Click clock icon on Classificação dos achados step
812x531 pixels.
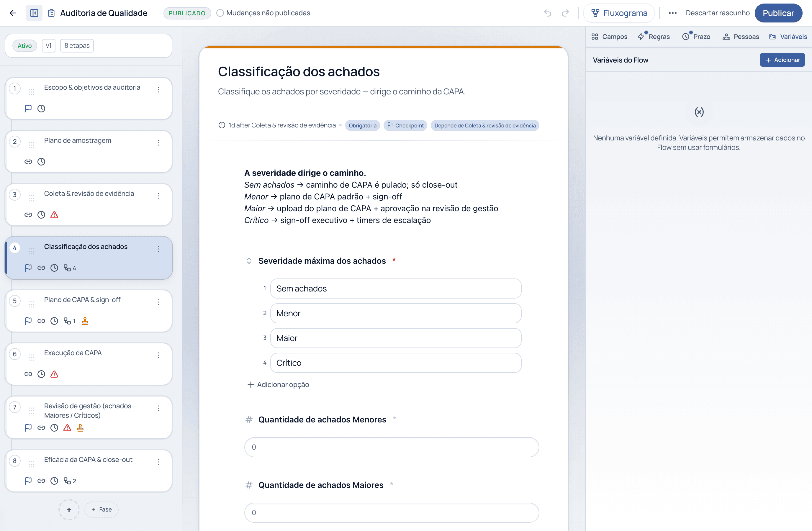(54, 268)
